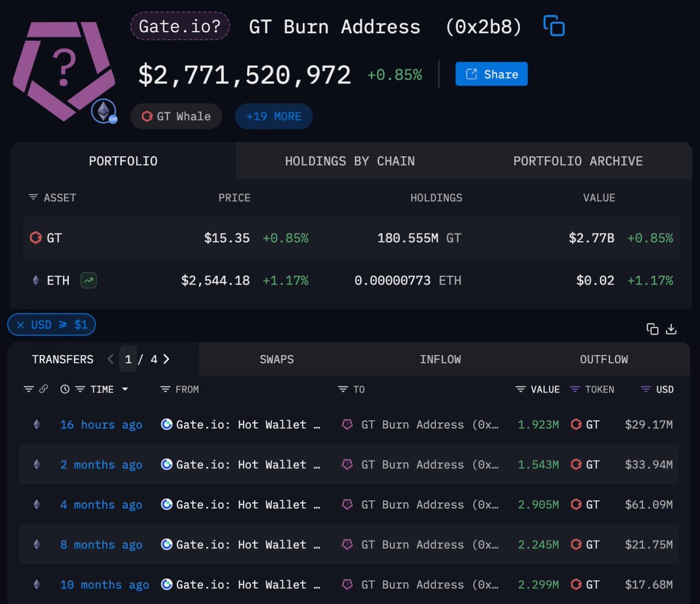Open HOLDINGS BY CHAIN tab
This screenshot has height=604, width=700.
click(x=350, y=161)
